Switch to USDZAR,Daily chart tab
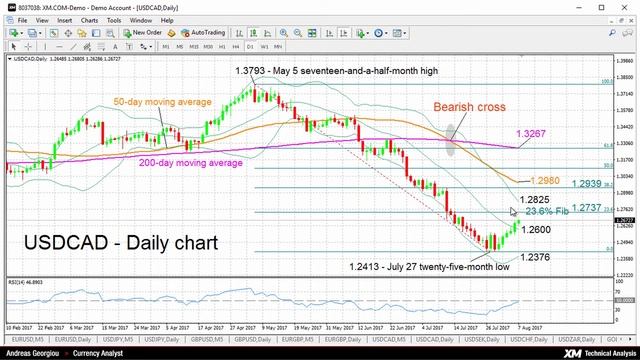Screen dimensions: 640x360 (x=576, y=340)
